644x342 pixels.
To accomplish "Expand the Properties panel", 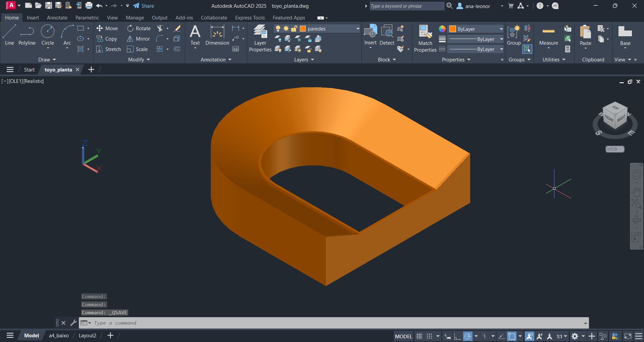I will (x=456, y=60).
